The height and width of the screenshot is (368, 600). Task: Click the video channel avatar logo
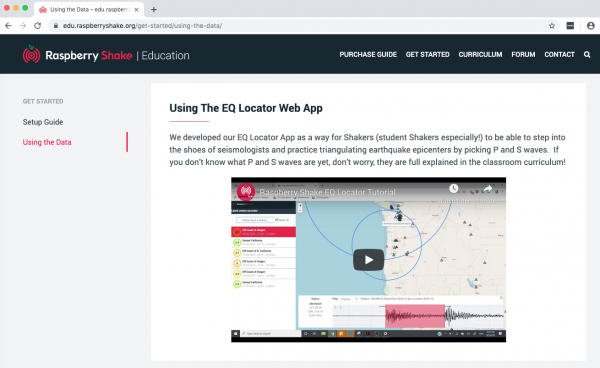pyautogui.click(x=246, y=191)
